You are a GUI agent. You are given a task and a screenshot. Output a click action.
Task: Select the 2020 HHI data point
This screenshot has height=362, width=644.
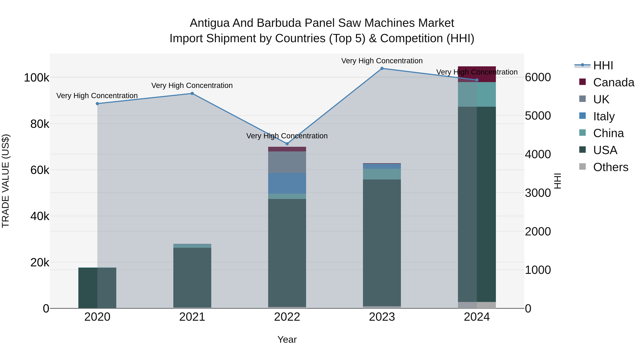97,104
